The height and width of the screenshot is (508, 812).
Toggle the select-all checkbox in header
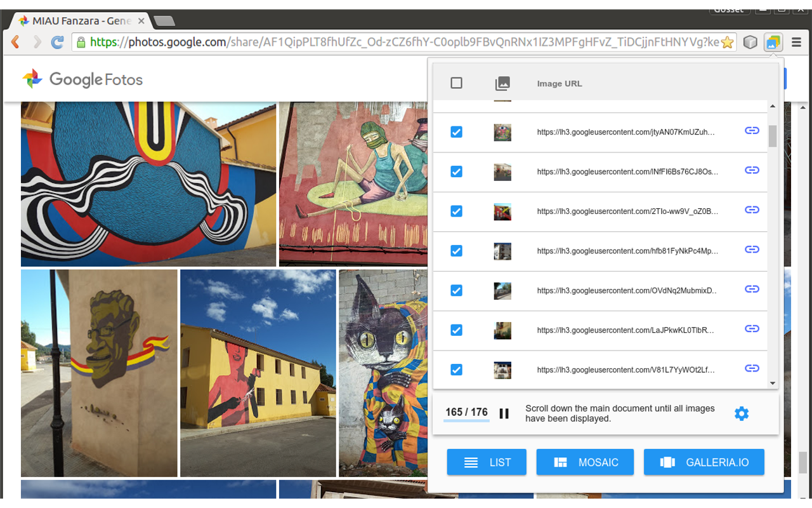[x=456, y=83]
